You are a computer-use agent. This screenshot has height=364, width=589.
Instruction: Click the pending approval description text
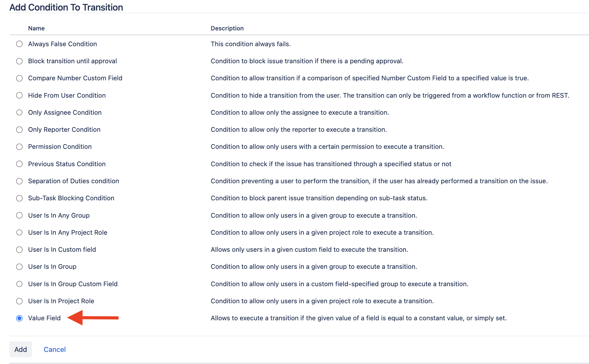pyautogui.click(x=307, y=61)
